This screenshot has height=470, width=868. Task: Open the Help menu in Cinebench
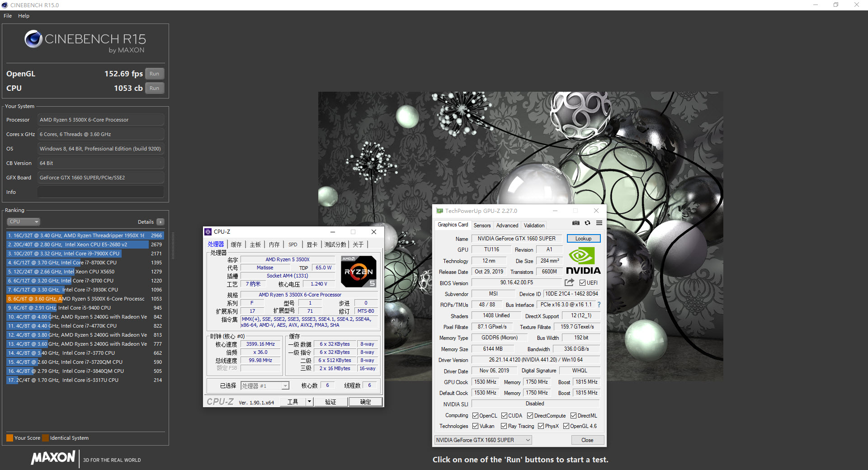click(x=24, y=16)
